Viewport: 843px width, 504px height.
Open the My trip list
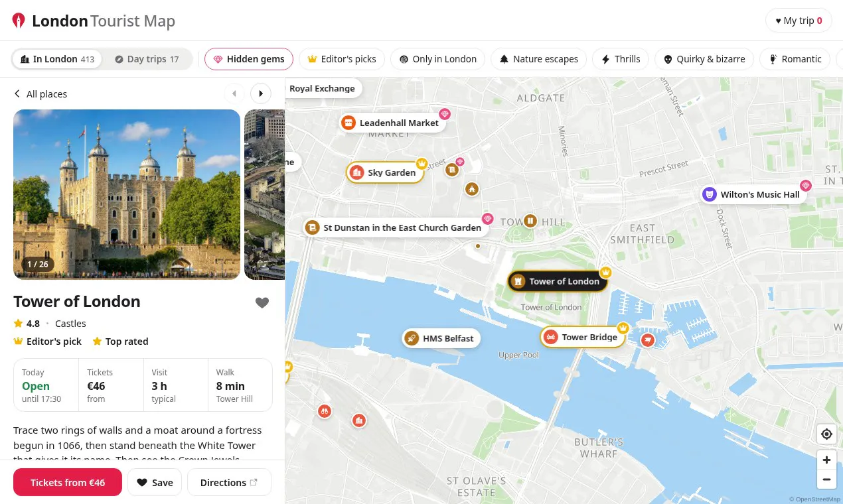799,21
